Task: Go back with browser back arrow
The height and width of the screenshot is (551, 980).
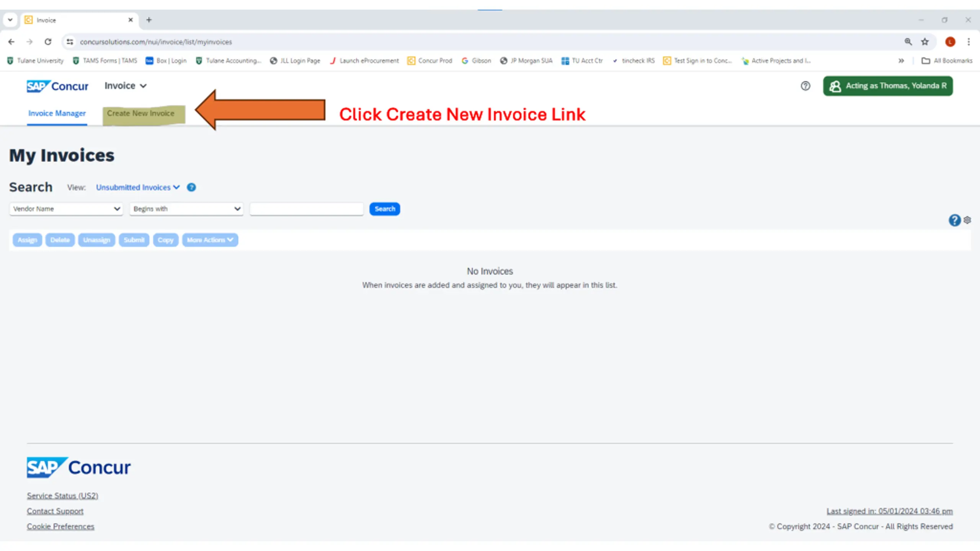Action: [11, 42]
